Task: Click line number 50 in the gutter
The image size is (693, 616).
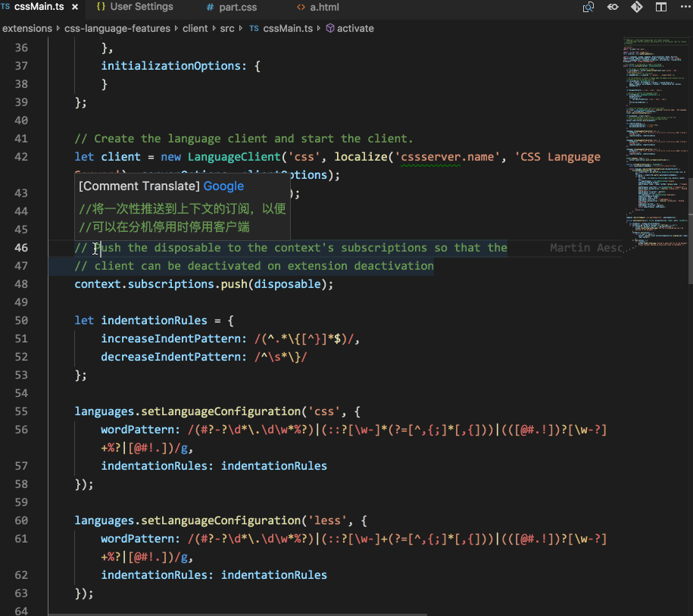Action: coord(21,321)
